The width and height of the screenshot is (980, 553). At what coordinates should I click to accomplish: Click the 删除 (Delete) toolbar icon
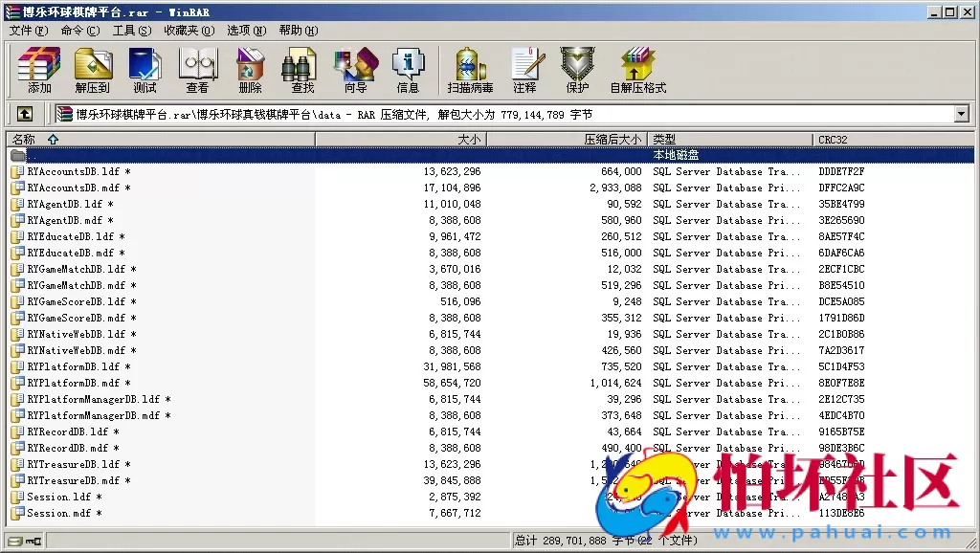click(x=249, y=69)
